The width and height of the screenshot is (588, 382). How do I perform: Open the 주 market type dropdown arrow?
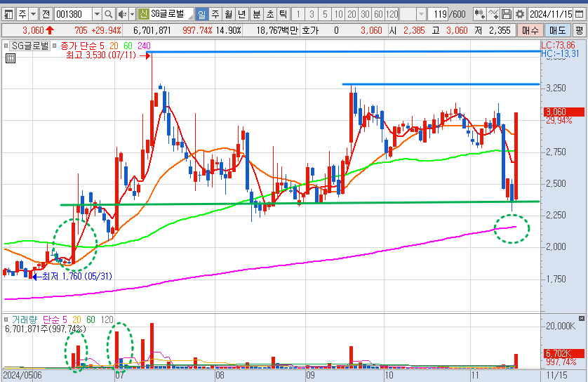(34, 15)
